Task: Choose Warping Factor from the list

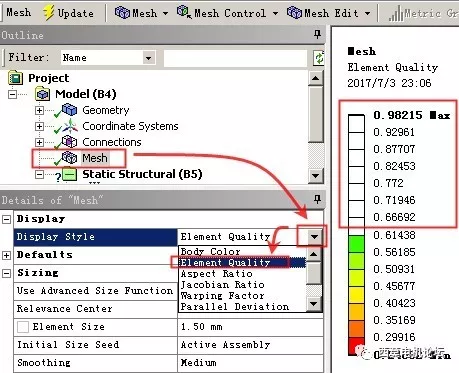Action: point(222,296)
